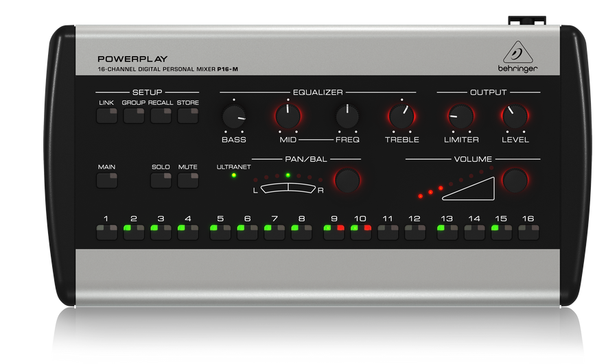Select channel 9 button

click(x=334, y=233)
